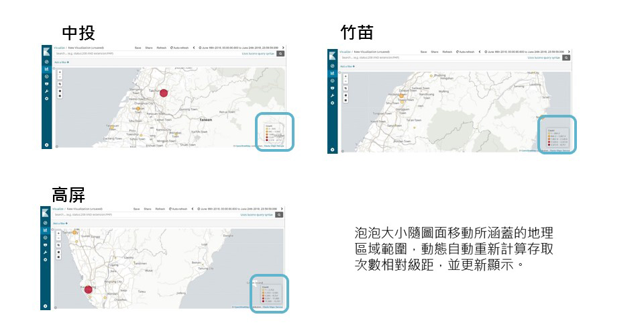
Task: Click the map zoom-in plus in 中投 panel
Action: [x=60, y=70]
